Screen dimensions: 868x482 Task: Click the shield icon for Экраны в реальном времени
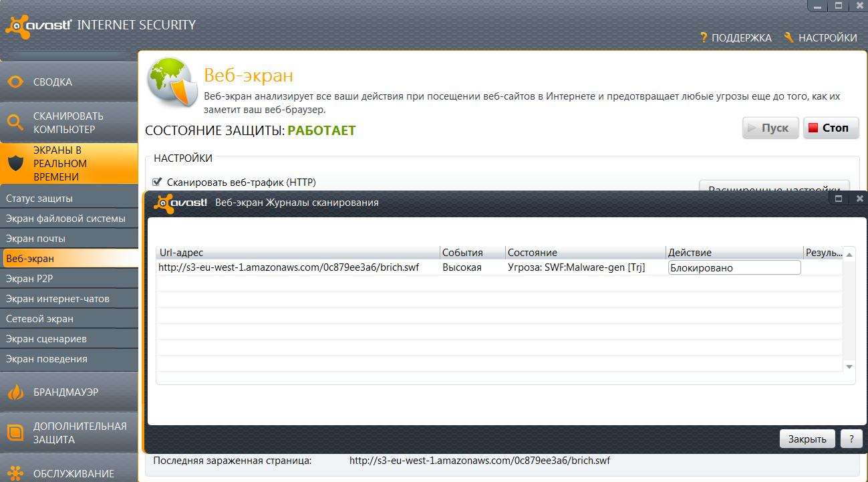(x=16, y=163)
